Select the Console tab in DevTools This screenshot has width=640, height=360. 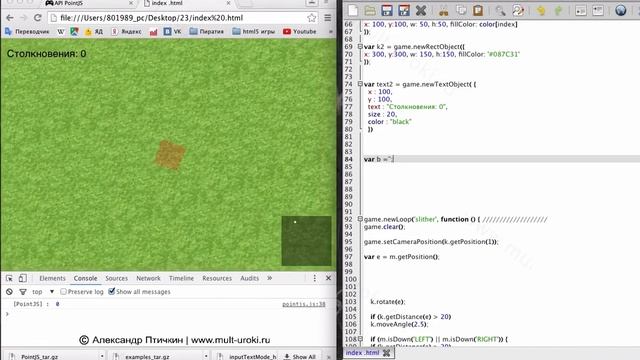click(x=85, y=278)
